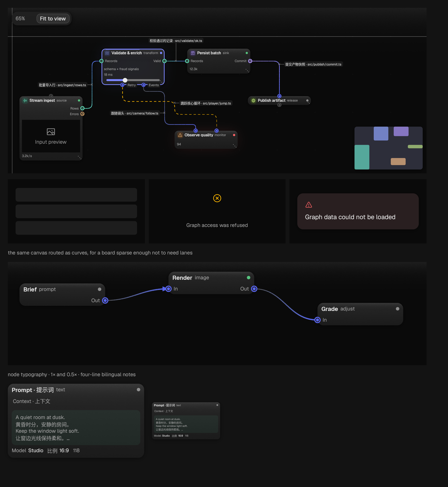Click the 'Validate & enrich' node title
This screenshot has width=448, height=487.
click(x=127, y=53)
